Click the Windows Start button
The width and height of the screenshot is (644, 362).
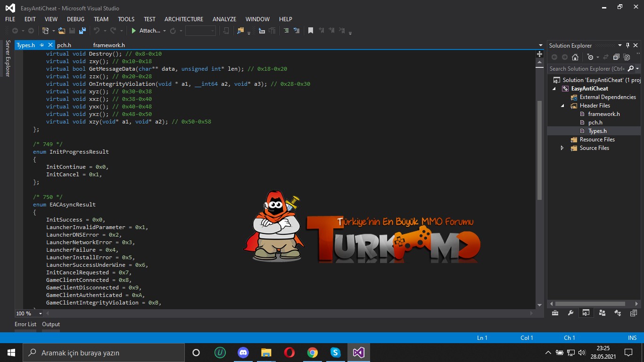coord(11,353)
